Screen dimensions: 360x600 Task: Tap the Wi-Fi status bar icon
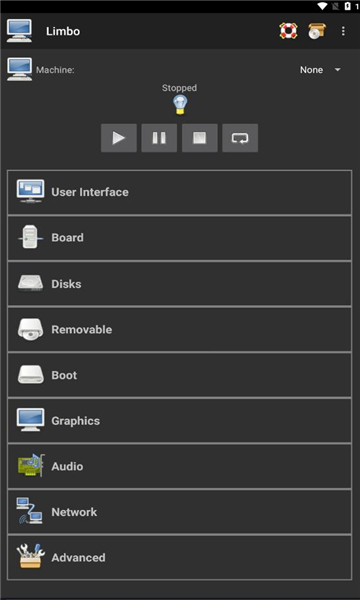(x=323, y=6)
